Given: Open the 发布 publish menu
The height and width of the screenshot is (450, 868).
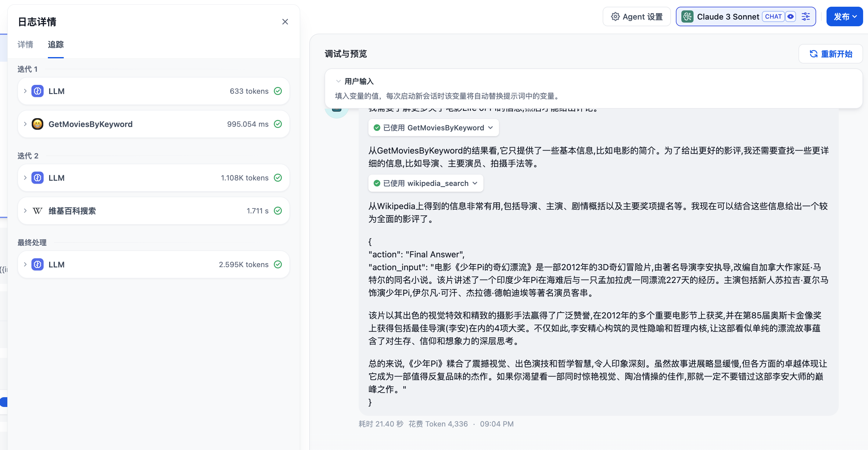Looking at the screenshot, I should (x=845, y=16).
